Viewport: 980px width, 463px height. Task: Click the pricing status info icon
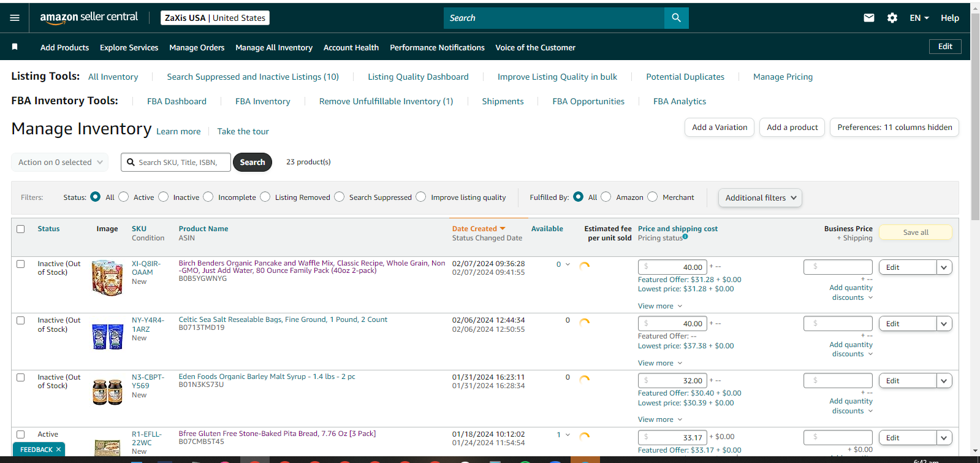(x=685, y=237)
